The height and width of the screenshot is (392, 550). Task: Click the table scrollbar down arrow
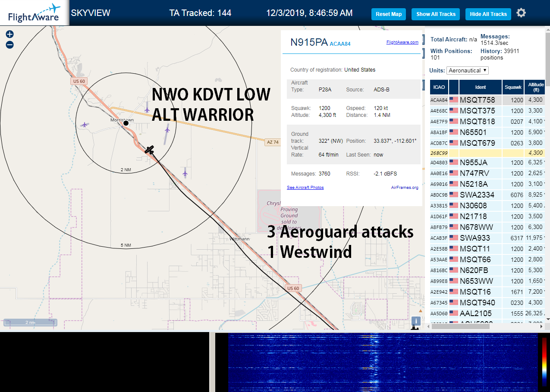[548, 319]
